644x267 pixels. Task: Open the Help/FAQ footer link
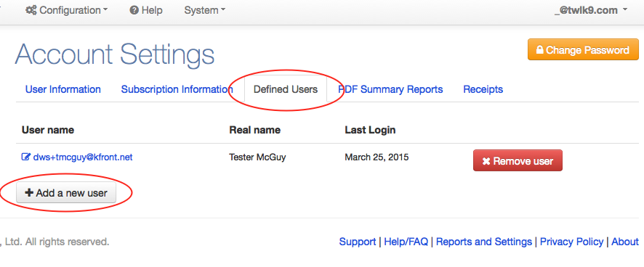(x=406, y=242)
